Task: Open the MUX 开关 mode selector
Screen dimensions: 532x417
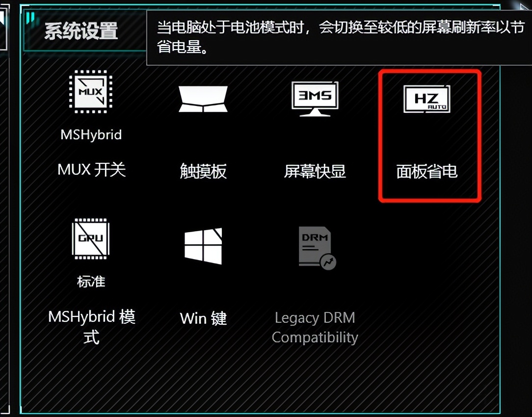Action: pos(92,170)
